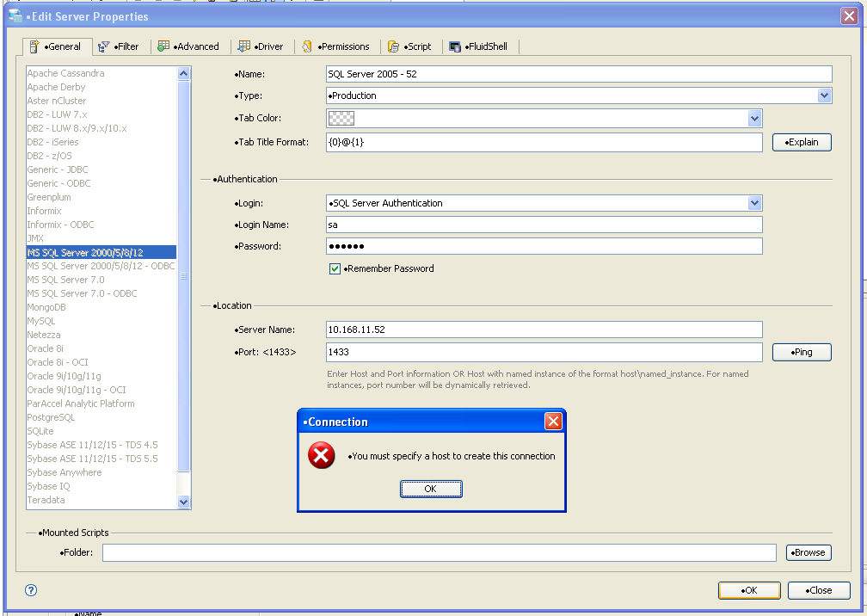Switch to the FluidShell tab
The image size is (867, 616).
479,47
